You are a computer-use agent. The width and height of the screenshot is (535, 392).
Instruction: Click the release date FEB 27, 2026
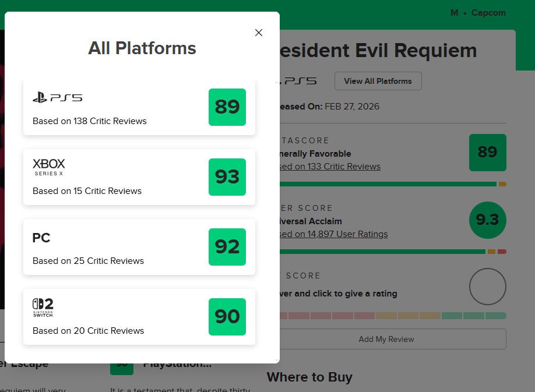click(x=352, y=107)
